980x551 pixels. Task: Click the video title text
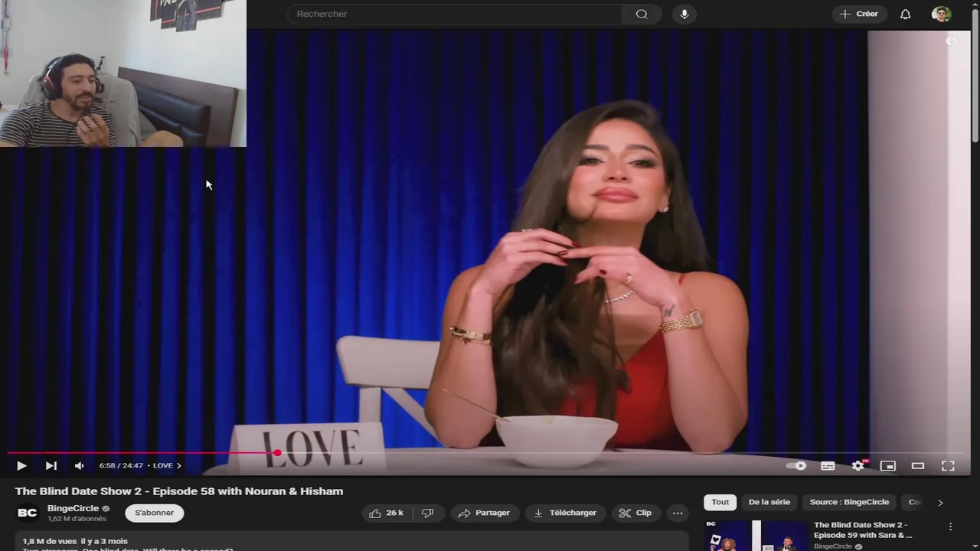pyautogui.click(x=179, y=491)
